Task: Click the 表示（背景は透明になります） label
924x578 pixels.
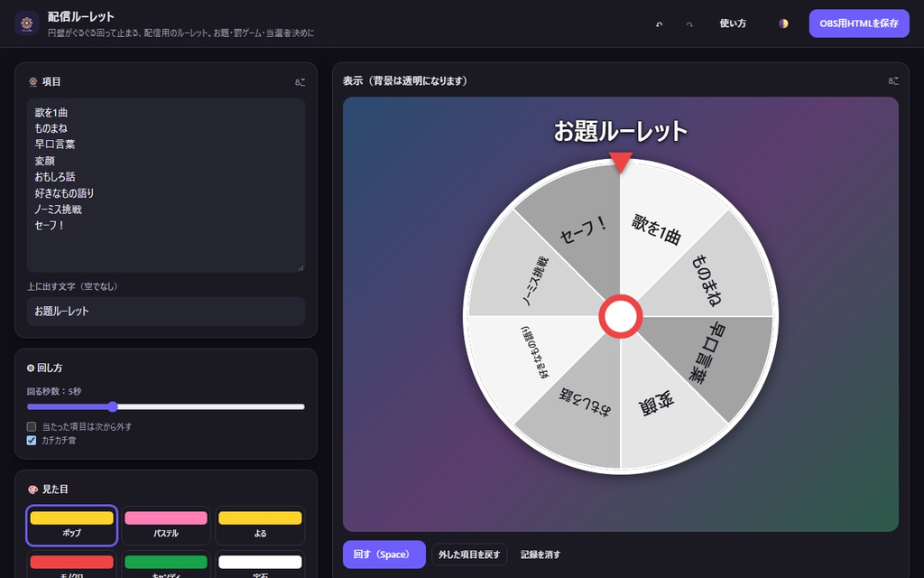Action: coord(405,80)
